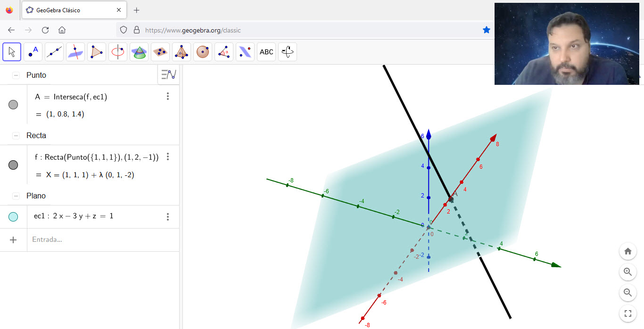Activate the Rotate 3D graphics view tool

288,52
